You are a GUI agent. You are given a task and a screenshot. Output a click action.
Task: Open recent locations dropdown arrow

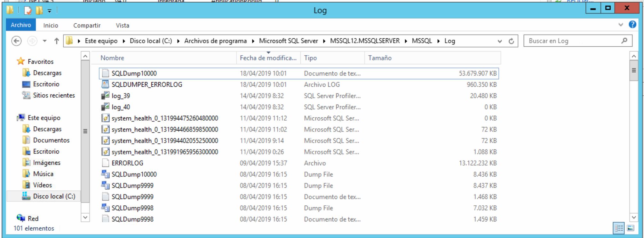(45, 41)
